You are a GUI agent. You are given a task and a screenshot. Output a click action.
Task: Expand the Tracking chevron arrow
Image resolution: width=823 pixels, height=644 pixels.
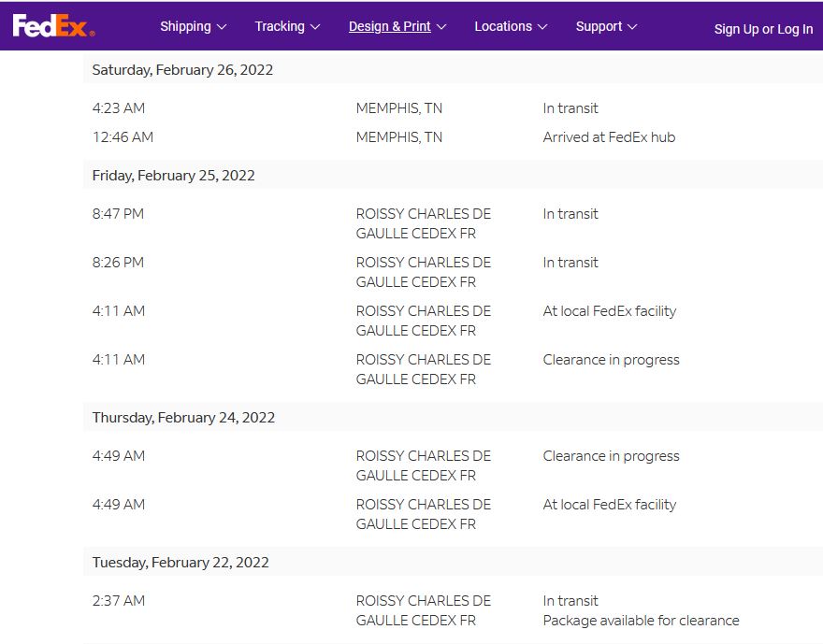pyautogui.click(x=315, y=27)
